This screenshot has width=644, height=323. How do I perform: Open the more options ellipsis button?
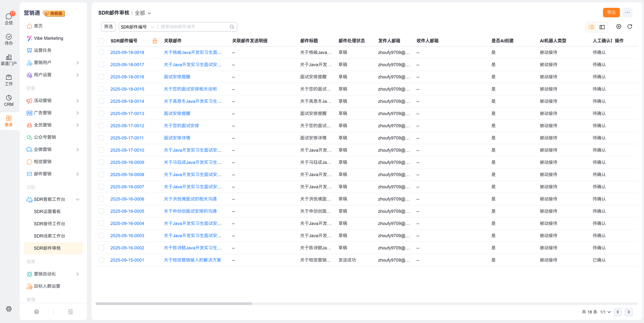coord(627,13)
